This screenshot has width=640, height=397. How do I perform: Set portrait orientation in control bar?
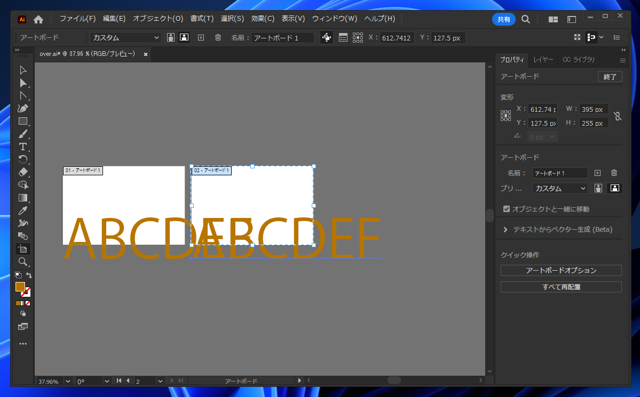click(171, 38)
